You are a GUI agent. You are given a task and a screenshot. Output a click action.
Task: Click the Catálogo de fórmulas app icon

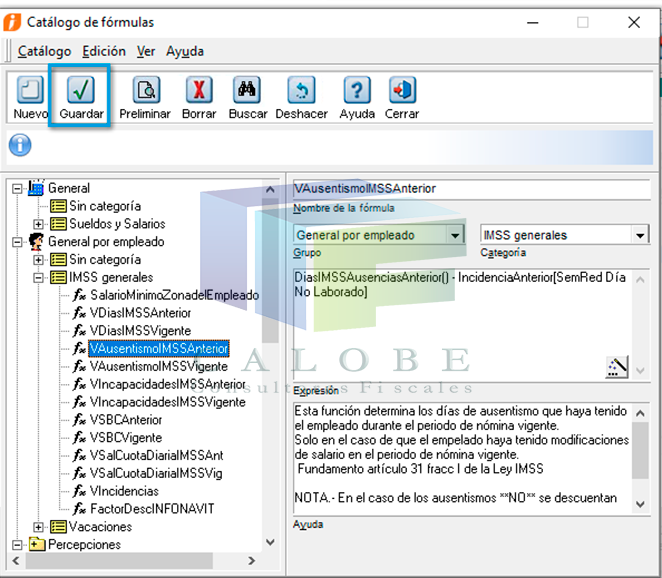[x=12, y=22]
